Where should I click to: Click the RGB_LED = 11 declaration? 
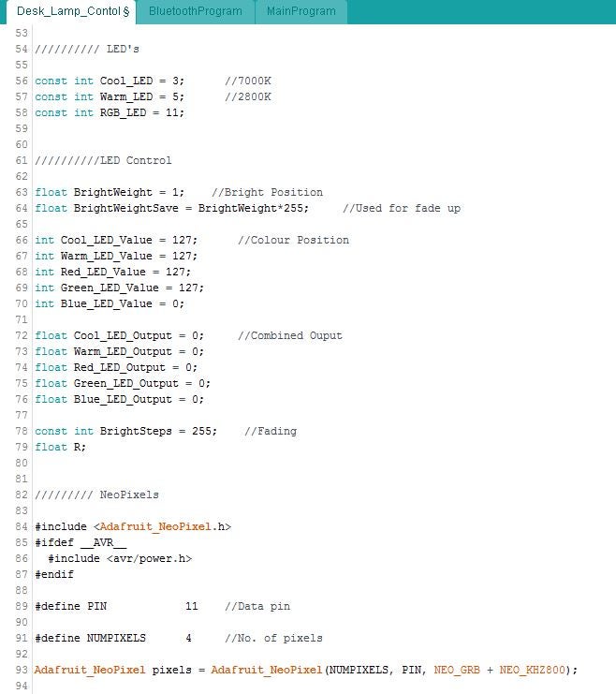(x=110, y=112)
